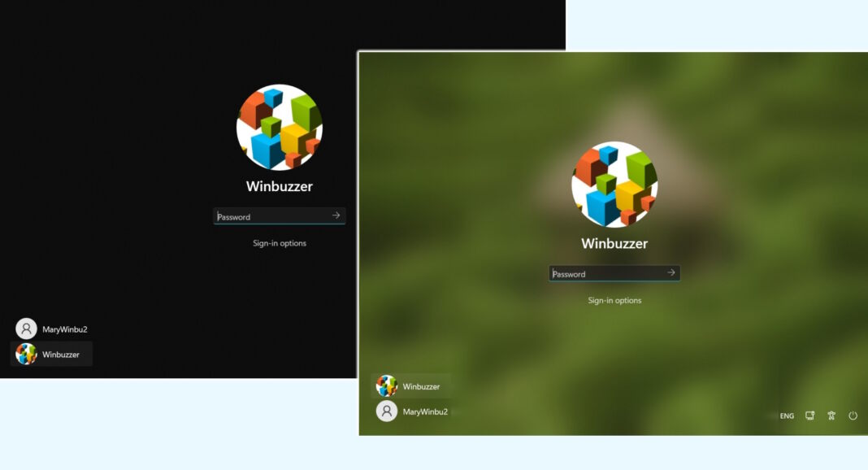This screenshot has width=868, height=470.
Task: Click the ENG language indicator
Action: point(786,416)
